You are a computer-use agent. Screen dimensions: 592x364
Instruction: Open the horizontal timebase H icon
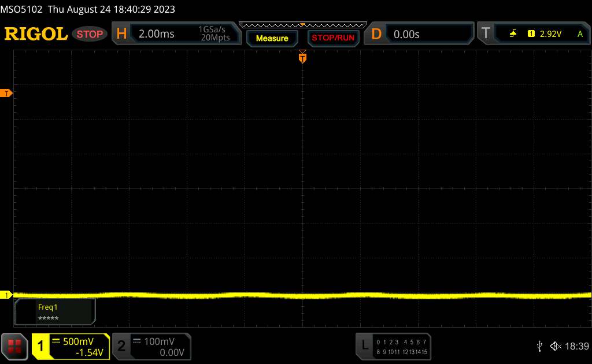coord(121,34)
